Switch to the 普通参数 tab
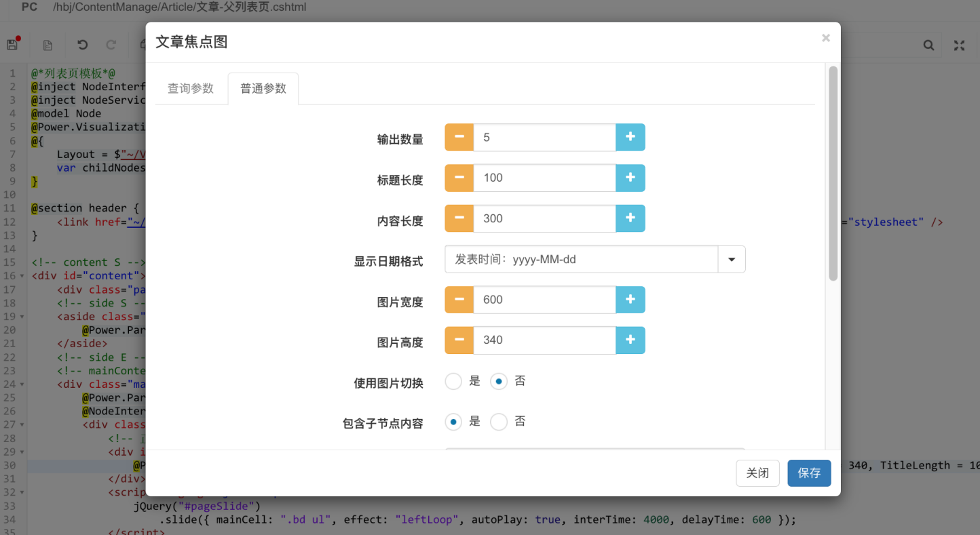The height and width of the screenshot is (535, 980). [x=263, y=88]
